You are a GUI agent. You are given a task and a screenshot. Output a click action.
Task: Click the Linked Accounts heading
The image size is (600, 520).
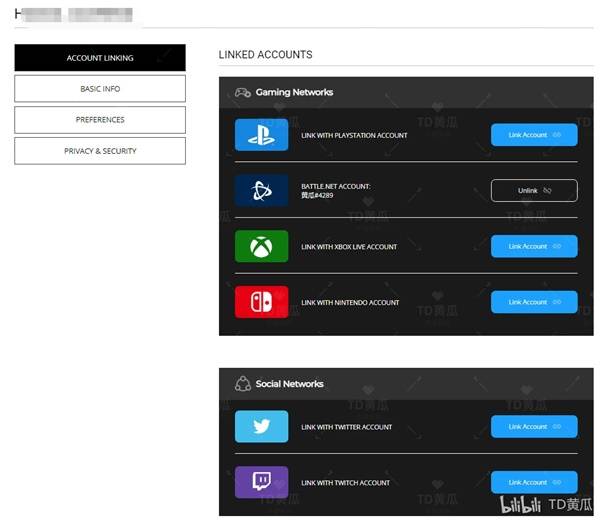tap(265, 55)
